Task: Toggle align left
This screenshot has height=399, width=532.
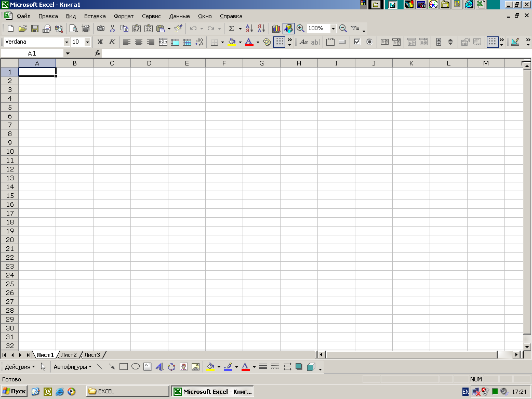Action: pos(127,42)
